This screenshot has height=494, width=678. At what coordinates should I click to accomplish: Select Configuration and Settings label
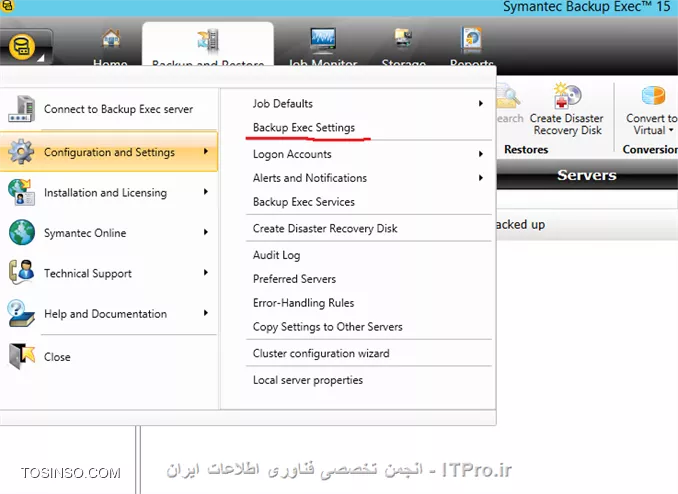click(x=109, y=152)
